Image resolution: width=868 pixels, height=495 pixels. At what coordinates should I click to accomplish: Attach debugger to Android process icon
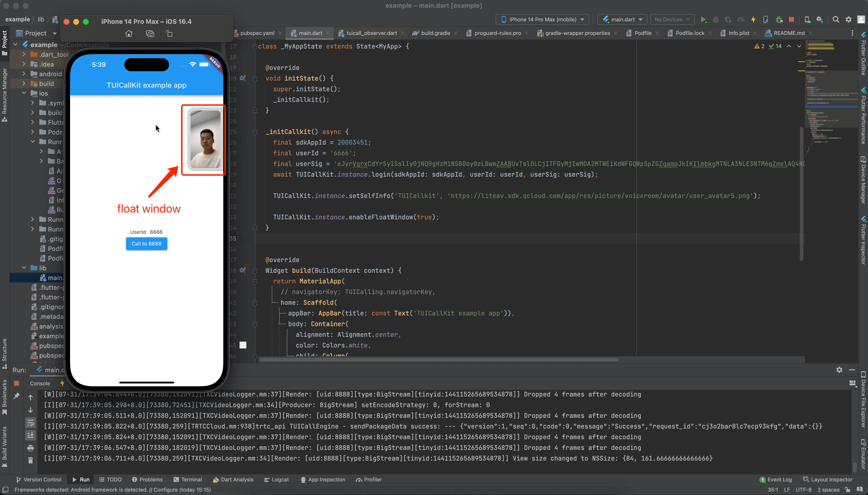click(x=779, y=20)
